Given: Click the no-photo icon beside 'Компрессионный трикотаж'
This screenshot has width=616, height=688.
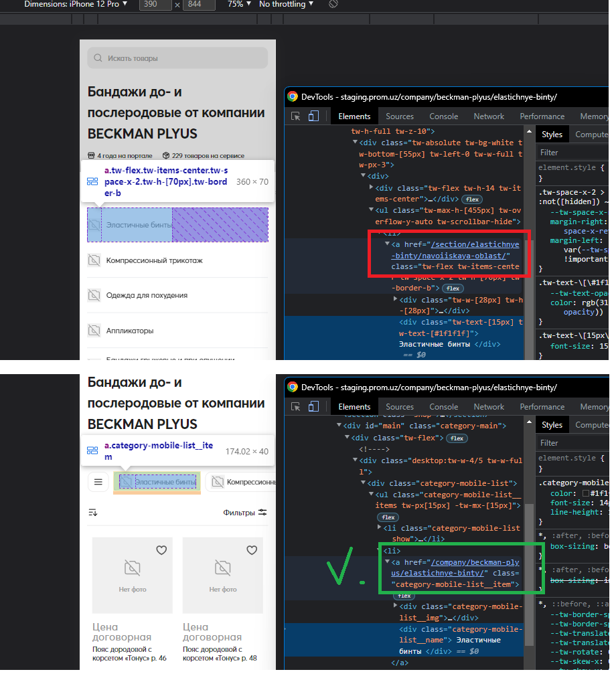Looking at the screenshot, I should pyautogui.click(x=94, y=260).
